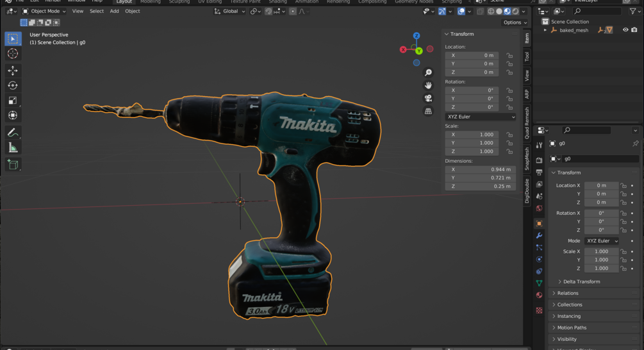Viewport: 644px width, 350px height.
Task: Click the outliner search field
Action: [x=597, y=12]
